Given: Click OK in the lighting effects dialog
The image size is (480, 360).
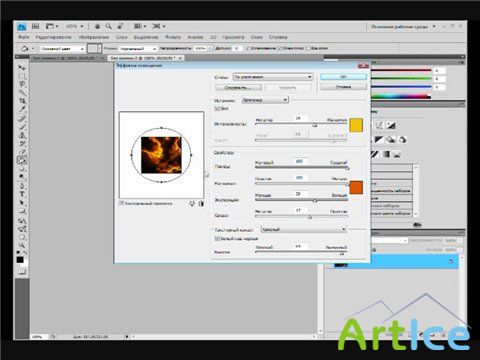Looking at the screenshot, I should 343,77.
